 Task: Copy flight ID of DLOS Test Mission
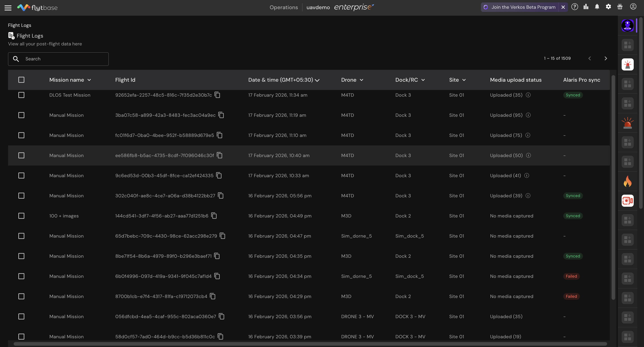coord(218,95)
